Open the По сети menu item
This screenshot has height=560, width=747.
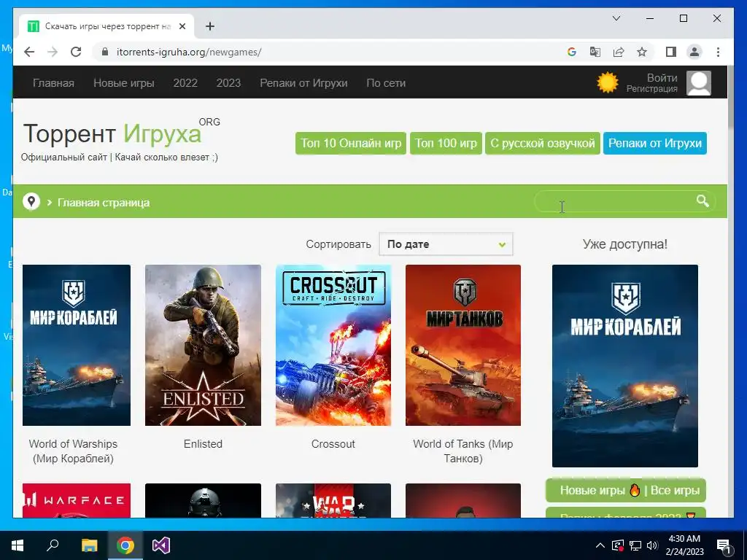[x=386, y=83]
